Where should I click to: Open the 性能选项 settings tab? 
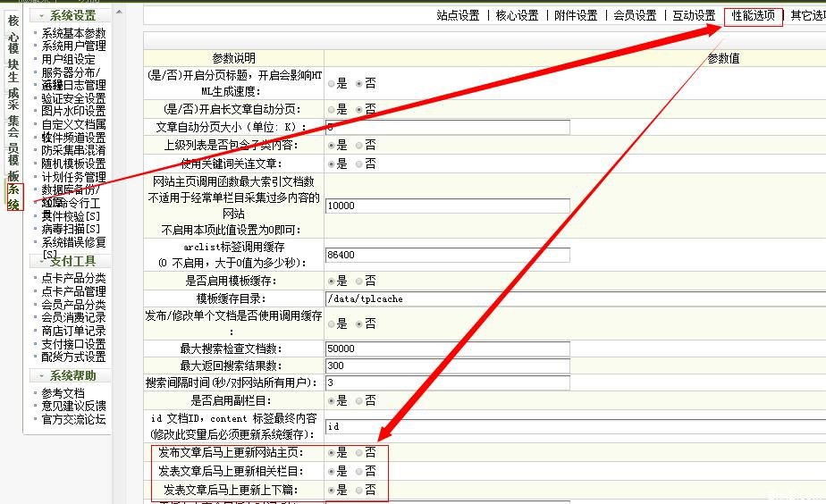[x=753, y=15]
